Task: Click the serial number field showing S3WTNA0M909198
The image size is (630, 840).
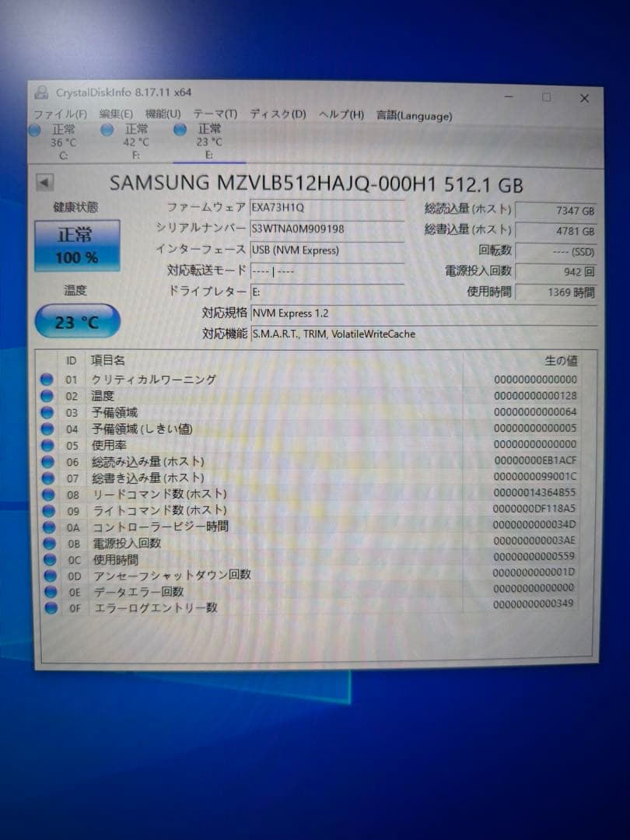Action: 327,229
